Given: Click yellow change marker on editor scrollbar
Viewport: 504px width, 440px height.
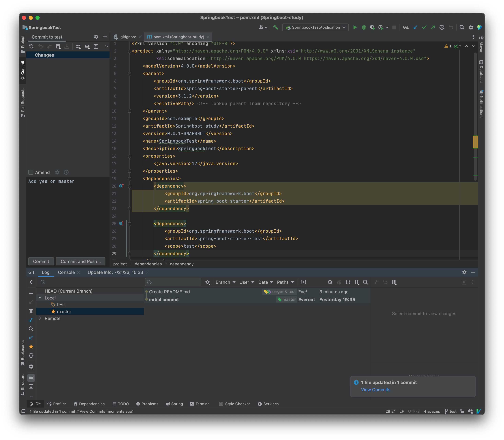Looking at the screenshot, I should click(x=475, y=142).
